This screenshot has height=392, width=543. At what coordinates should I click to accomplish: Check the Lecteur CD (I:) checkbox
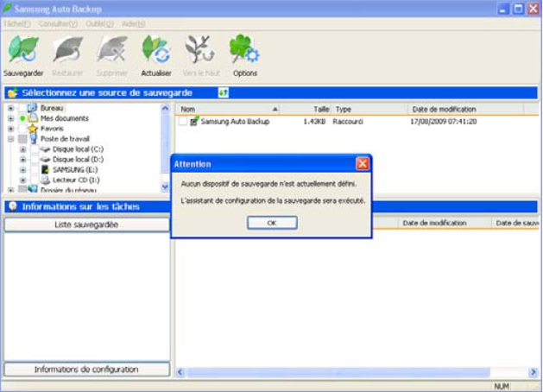tap(35, 180)
